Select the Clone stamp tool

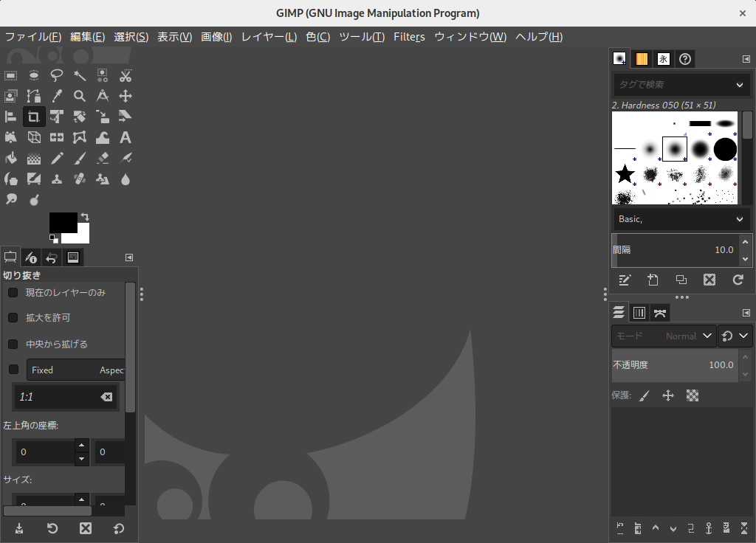point(56,179)
